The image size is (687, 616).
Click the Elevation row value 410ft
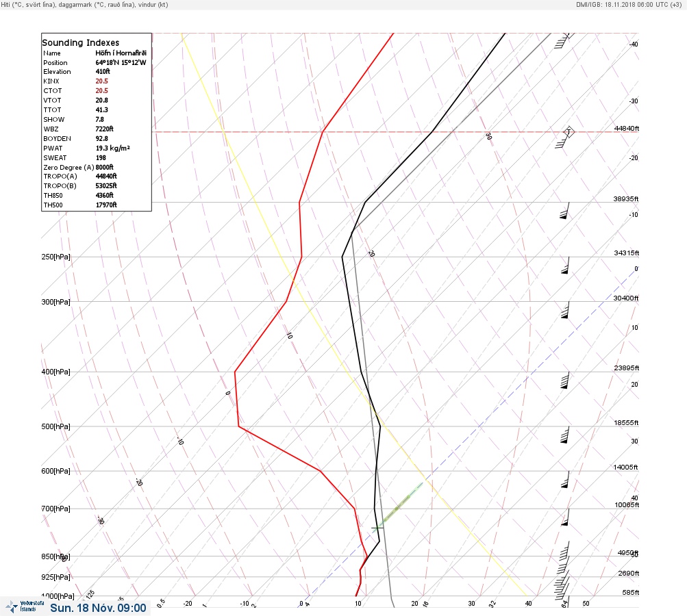(103, 71)
